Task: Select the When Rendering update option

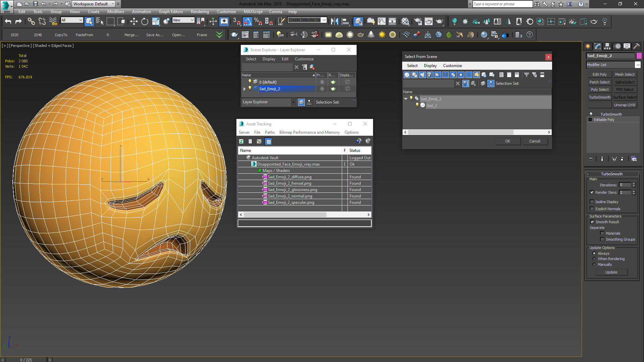Action: coord(594,258)
